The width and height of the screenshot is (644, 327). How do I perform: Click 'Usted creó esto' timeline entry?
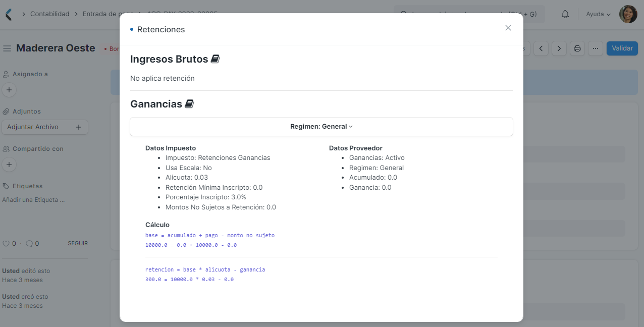pos(25,297)
